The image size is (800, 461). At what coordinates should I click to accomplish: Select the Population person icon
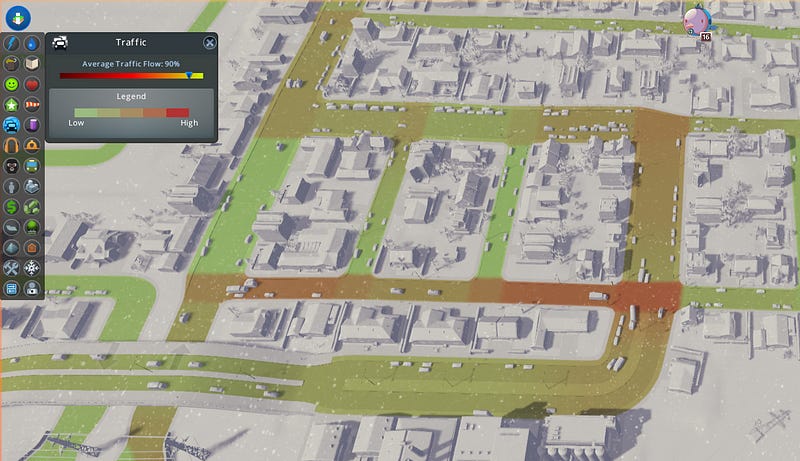point(11,187)
